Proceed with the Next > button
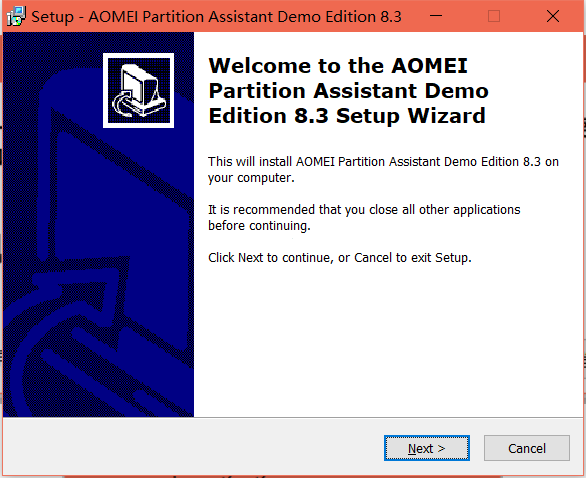 tap(427, 448)
